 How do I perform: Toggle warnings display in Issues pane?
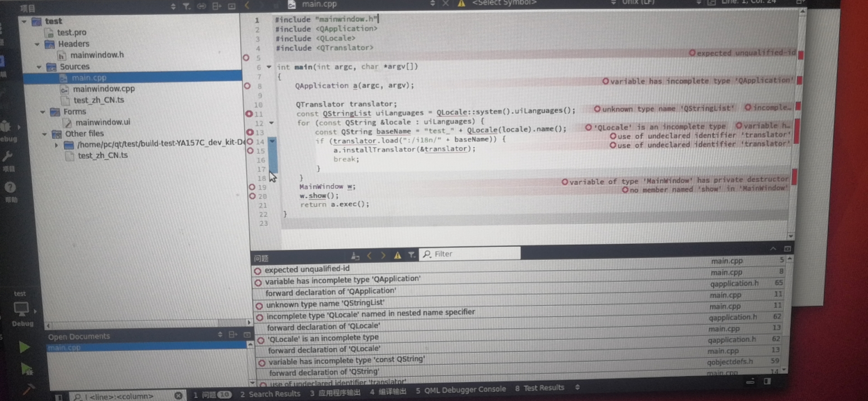pyautogui.click(x=397, y=255)
